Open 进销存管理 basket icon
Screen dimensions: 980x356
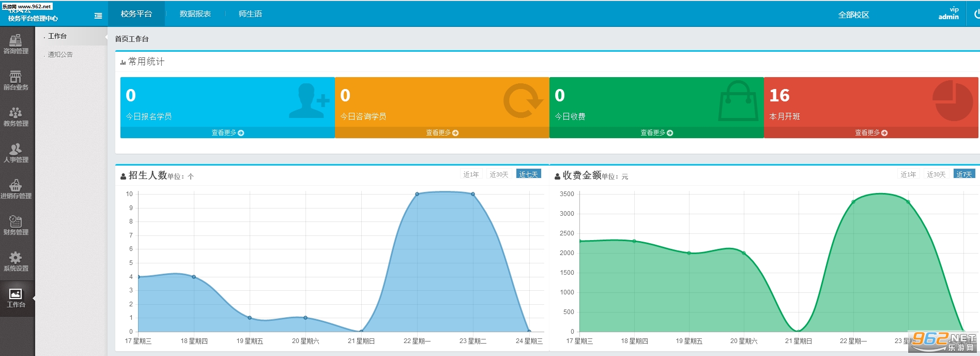point(16,185)
